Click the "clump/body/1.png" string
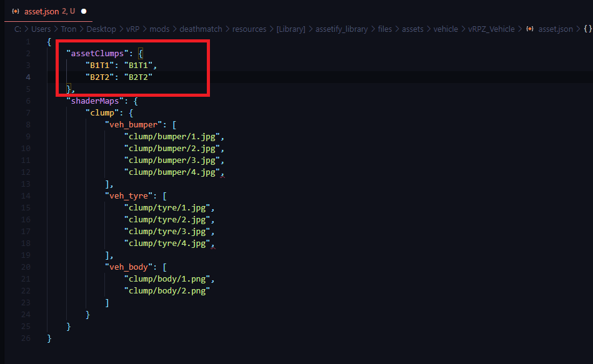Screen dimensions: 593x364 point(167,279)
